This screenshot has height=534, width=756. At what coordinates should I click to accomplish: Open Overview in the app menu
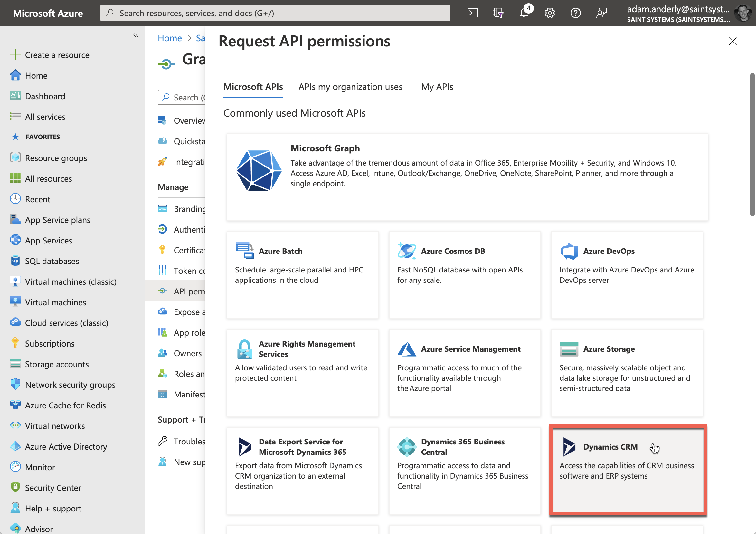[x=182, y=120]
